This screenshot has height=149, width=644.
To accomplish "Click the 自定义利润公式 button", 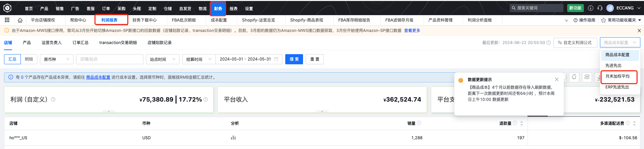I will 575,43.
